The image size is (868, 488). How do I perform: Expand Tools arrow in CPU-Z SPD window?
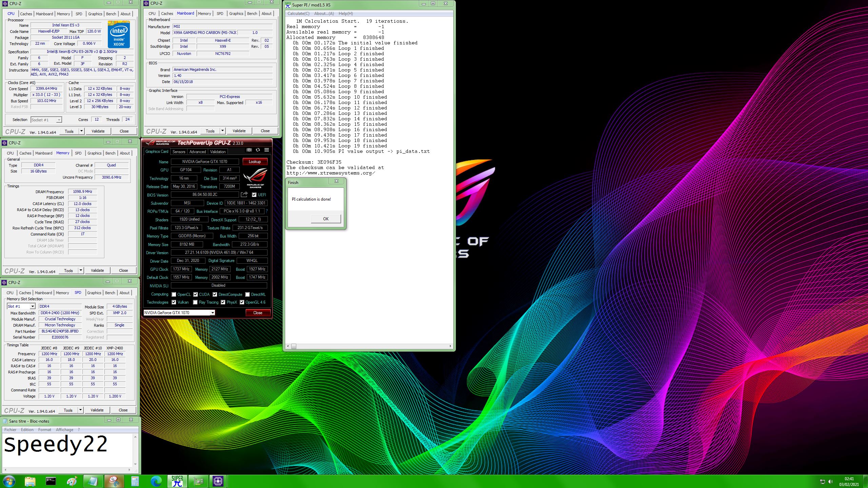pyautogui.click(x=80, y=410)
